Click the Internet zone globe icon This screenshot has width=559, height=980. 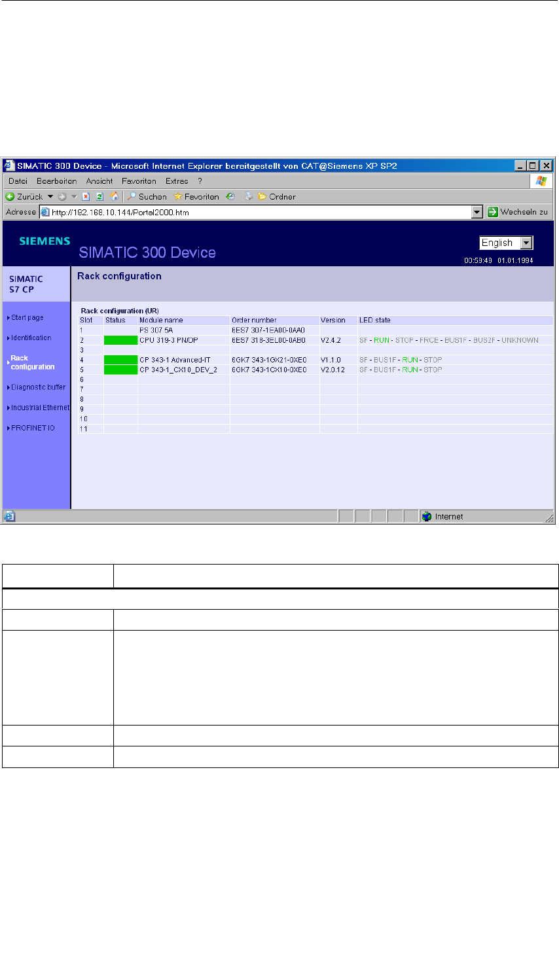pyautogui.click(x=427, y=516)
